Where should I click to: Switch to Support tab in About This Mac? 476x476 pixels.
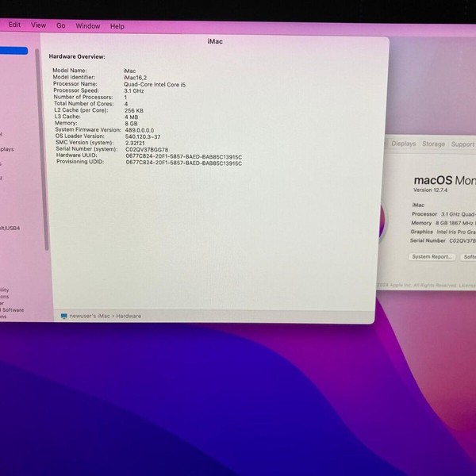point(463,144)
